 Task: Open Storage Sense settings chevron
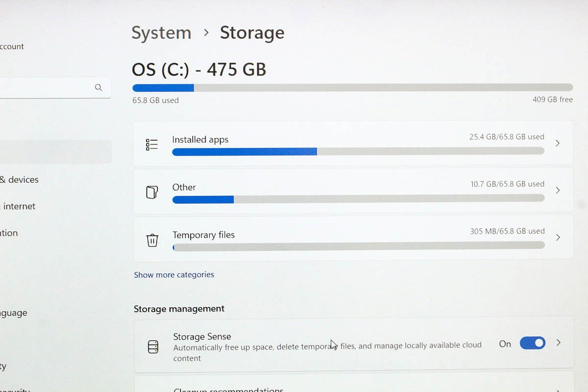pos(558,343)
